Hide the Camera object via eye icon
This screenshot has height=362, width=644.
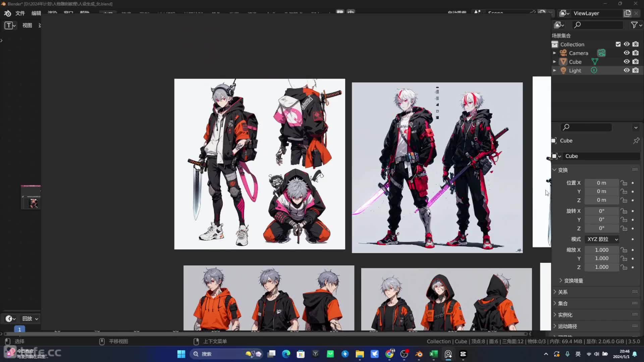[x=627, y=53]
